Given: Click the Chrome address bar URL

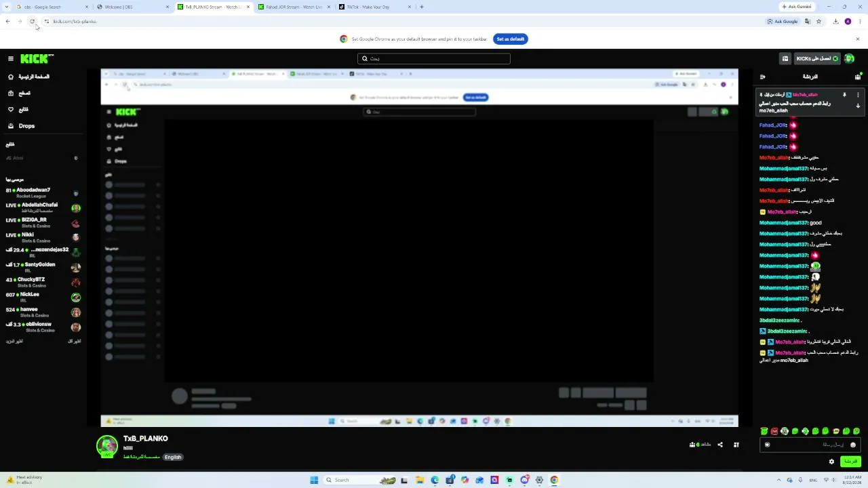Looking at the screenshot, I should pyautogui.click(x=75, y=21).
